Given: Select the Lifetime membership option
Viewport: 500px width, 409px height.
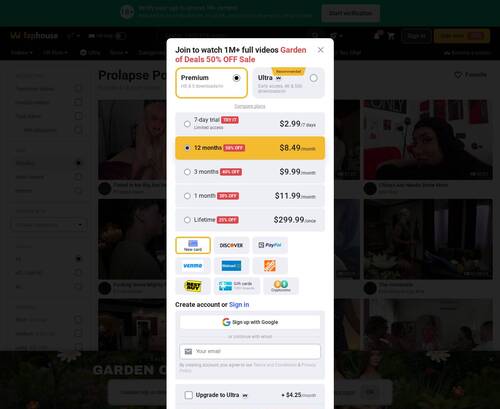Looking at the screenshot, I should click(x=250, y=220).
